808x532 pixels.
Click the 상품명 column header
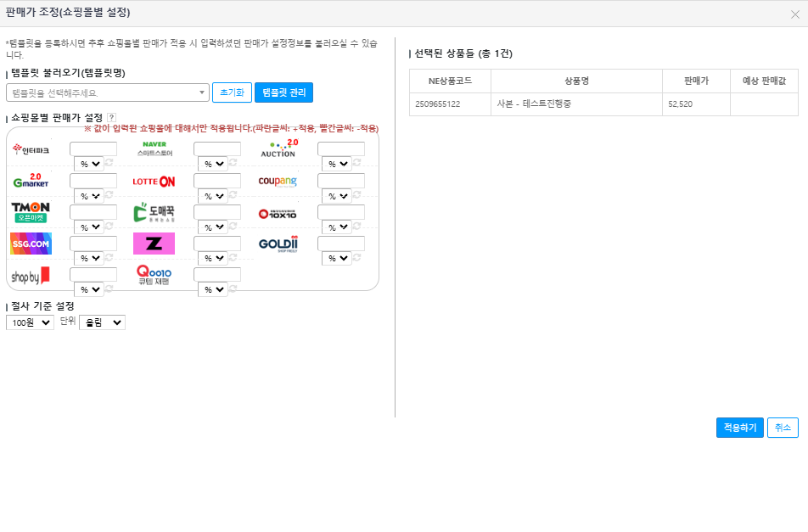(576, 81)
